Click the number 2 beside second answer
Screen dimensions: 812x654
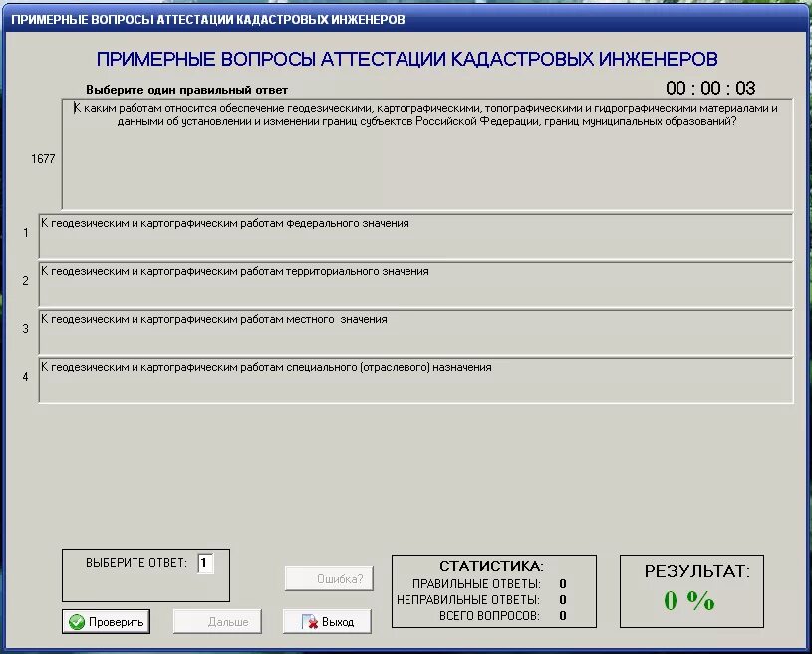[25, 281]
